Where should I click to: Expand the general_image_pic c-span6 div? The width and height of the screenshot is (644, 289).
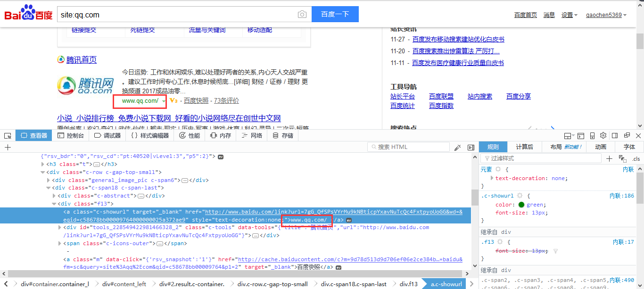coord(49,180)
